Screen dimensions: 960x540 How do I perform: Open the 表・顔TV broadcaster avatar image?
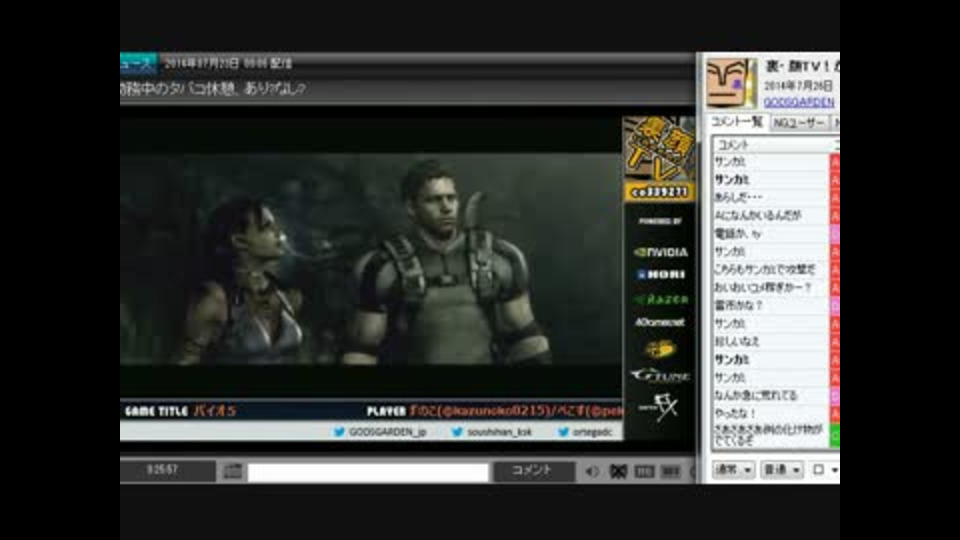[731, 83]
